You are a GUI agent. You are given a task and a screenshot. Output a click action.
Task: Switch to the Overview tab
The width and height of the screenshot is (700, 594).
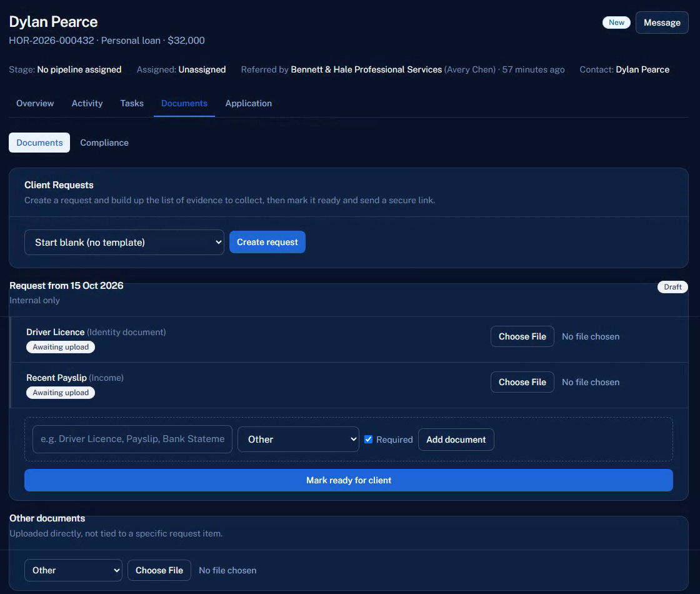[35, 103]
